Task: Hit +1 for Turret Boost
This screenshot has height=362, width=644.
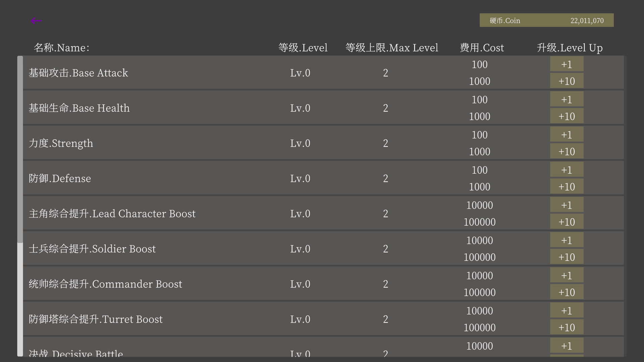Action: [567, 311]
